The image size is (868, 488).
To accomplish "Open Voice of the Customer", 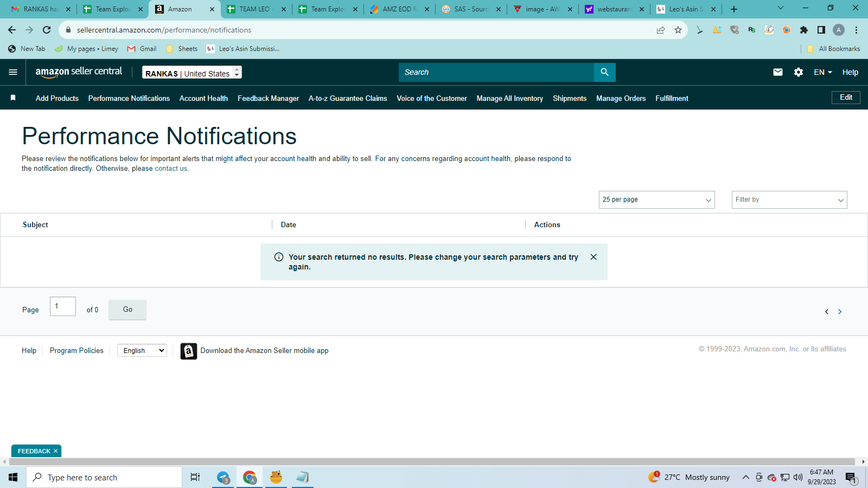I will (x=432, y=98).
